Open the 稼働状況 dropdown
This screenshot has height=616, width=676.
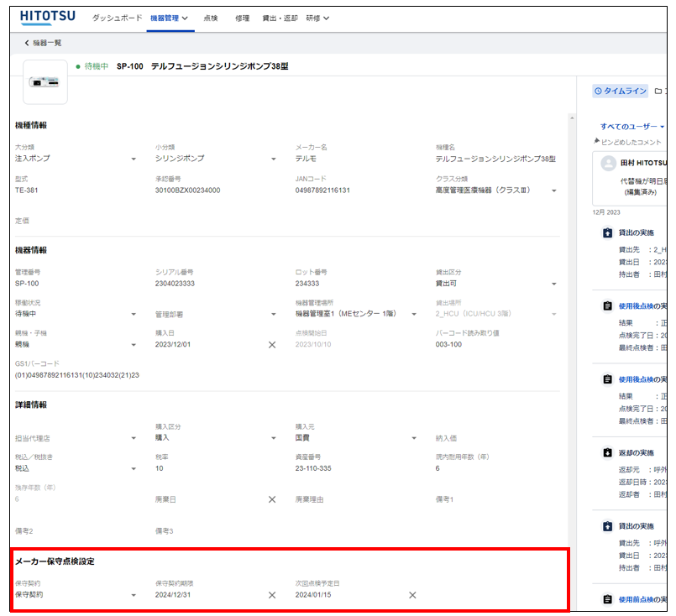coord(76,314)
